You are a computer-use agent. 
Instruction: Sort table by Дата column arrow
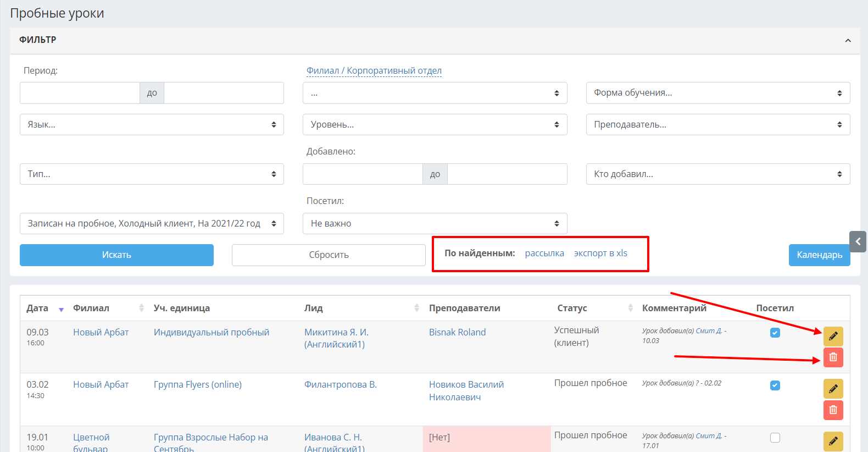pos(61,309)
